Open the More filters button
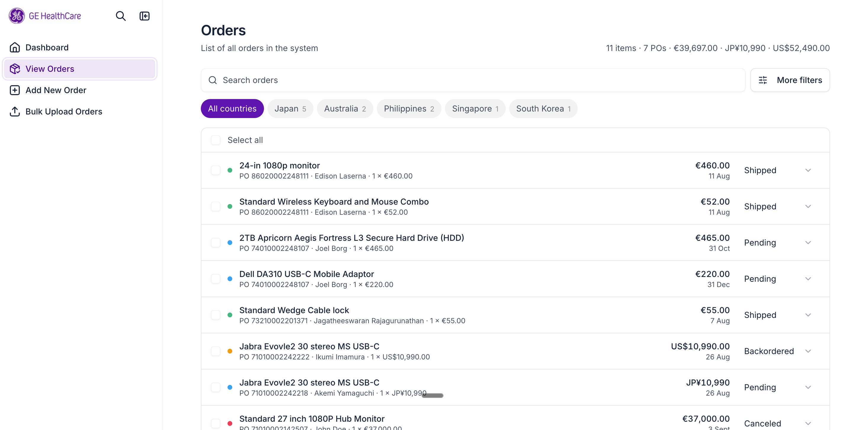This screenshot has height=430, width=868. click(x=790, y=80)
